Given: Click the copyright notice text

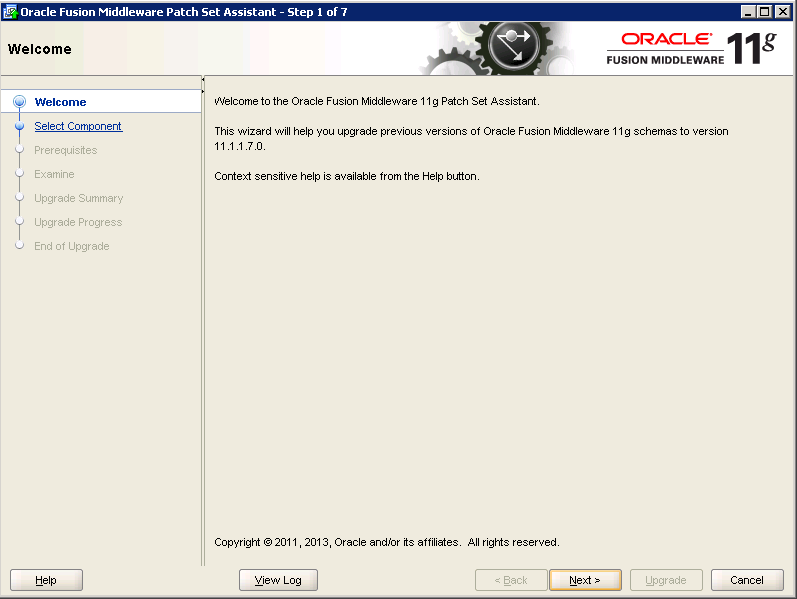Looking at the screenshot, I should 387,542.
